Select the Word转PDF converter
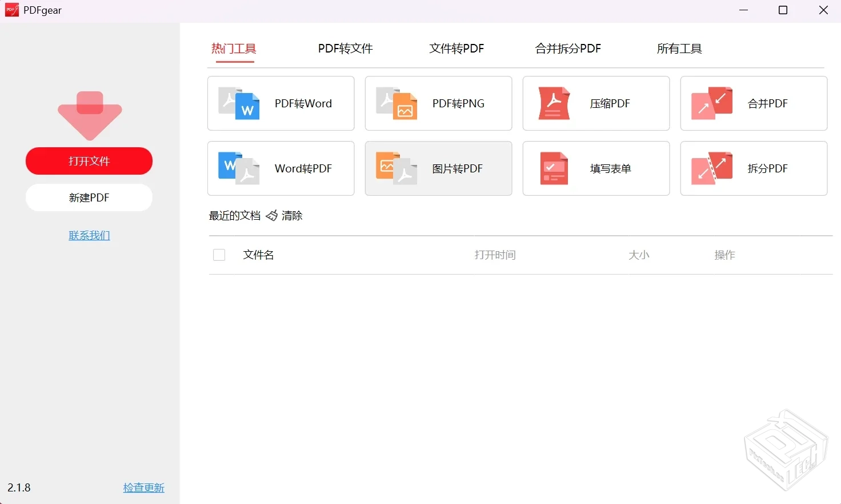 pos(281,168)
